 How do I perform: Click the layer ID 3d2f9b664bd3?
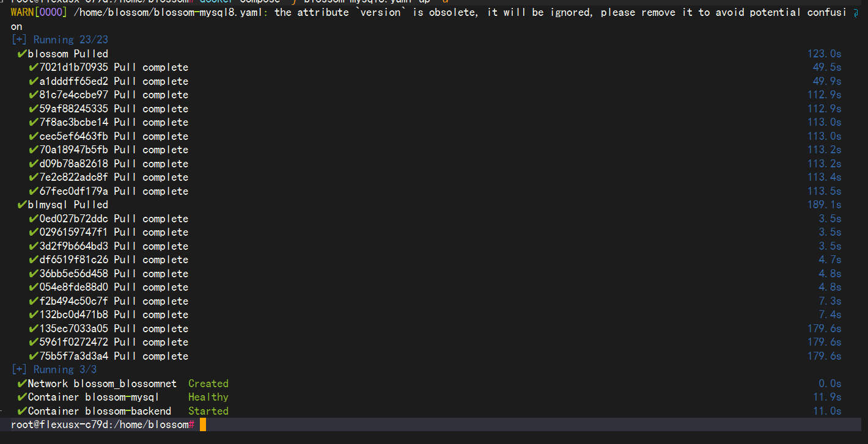74,246
